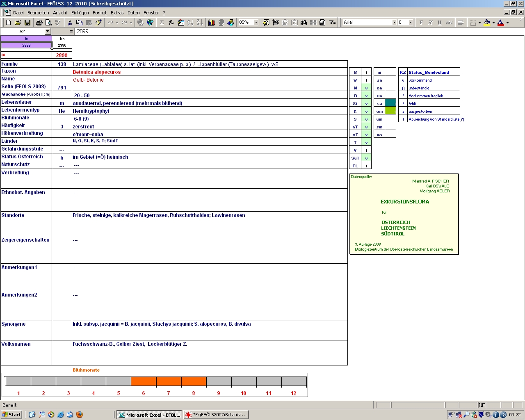
Task: Click in the formula bar showing 2899
Action: click(299, 31)
